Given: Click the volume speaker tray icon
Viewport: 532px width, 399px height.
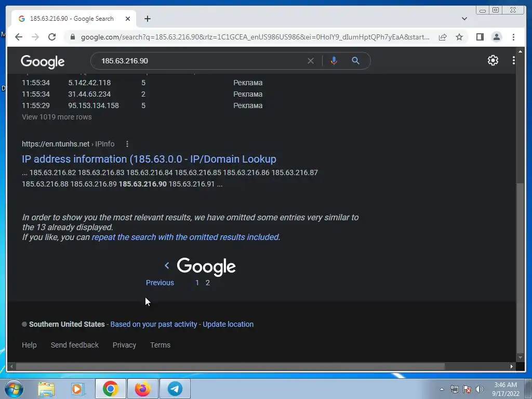Looking at the screenshot, I should click(480, 389).
